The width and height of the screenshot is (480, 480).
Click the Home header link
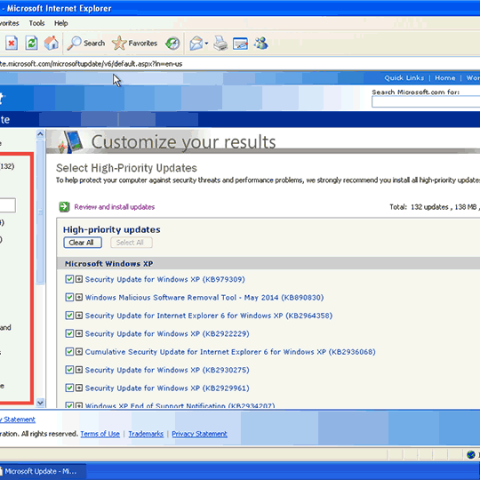click(445, 78)
